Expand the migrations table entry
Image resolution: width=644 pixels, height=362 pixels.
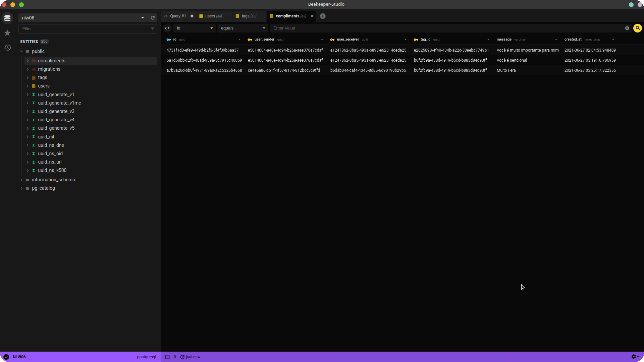[28, 69]
